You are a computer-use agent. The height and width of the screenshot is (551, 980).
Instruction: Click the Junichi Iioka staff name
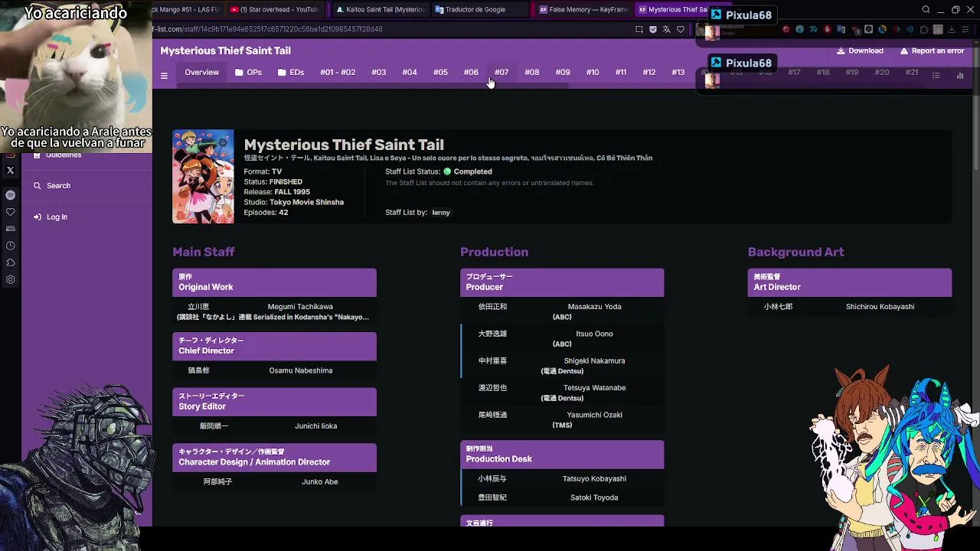click(316, 426)
